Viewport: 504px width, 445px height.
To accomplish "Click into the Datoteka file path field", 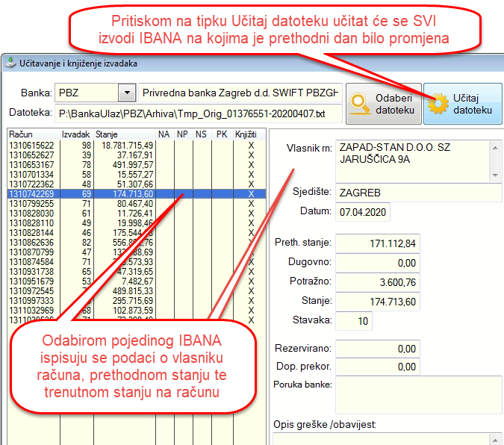I will point(196,114).
